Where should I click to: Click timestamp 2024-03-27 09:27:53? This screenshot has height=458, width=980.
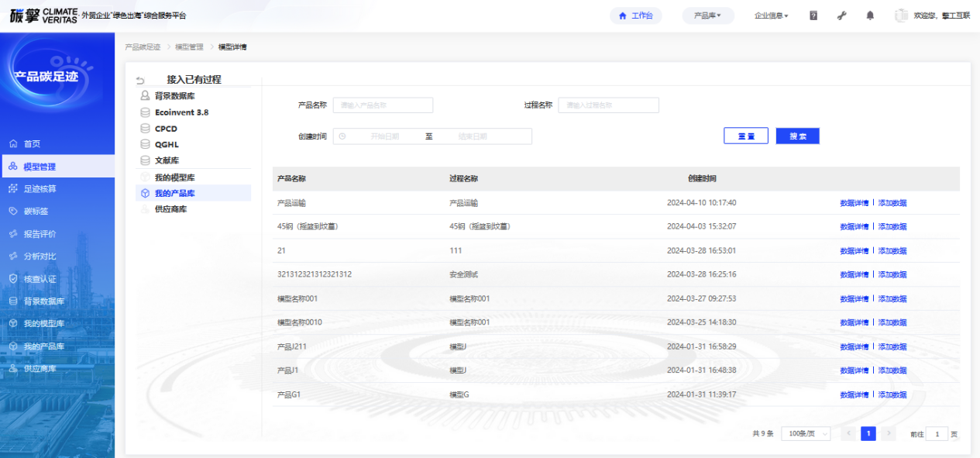click(x=702, y=298)
